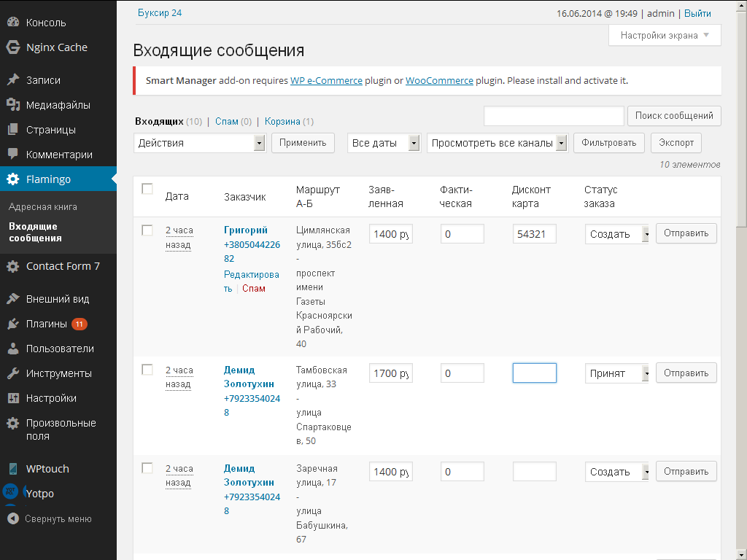Open Адресная книга submenu item
Viewport: 747px width, 560px height.
(x=43, y=206)
